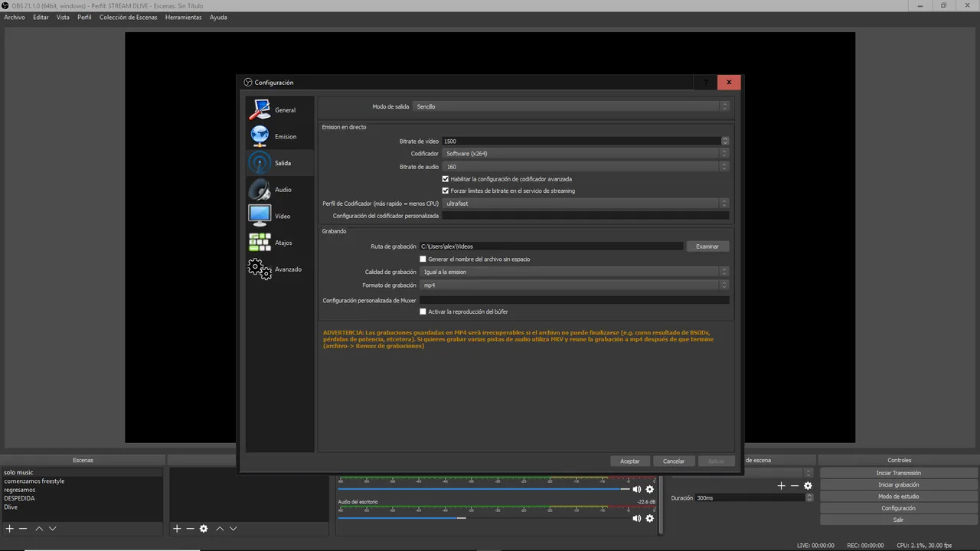Screen dimensions: 980x551
Task: Open the General settings section
Action: (279, 110)
